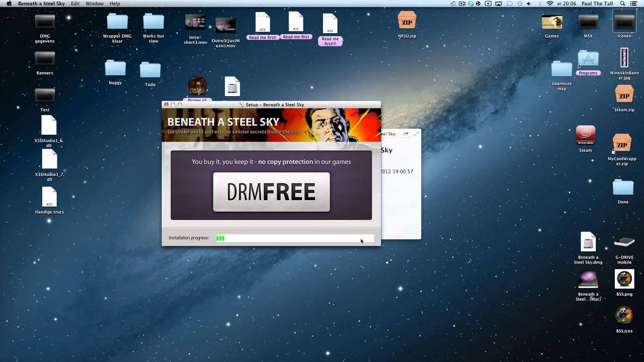Open the Help menu

point(115,4)
